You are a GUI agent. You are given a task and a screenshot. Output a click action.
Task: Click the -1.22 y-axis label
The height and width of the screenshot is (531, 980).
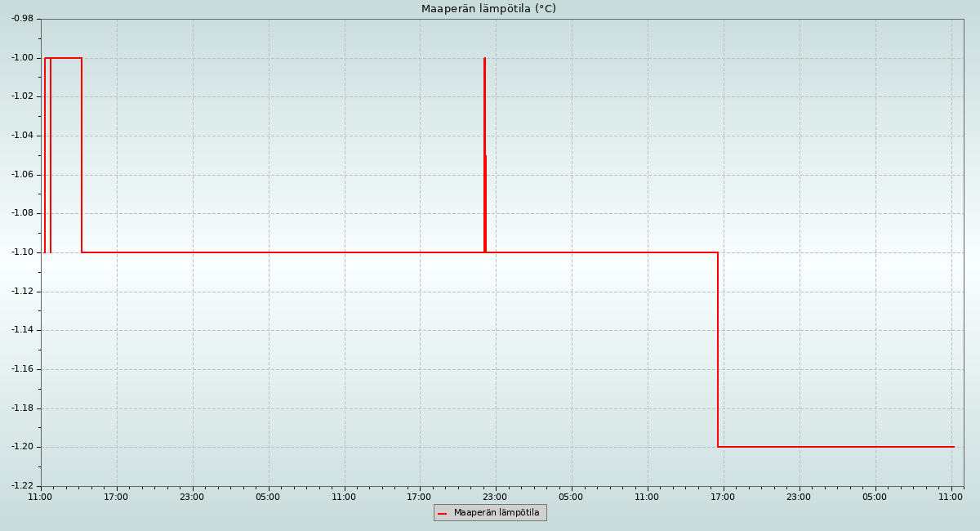pyautogui.click(x=22, y=486)
